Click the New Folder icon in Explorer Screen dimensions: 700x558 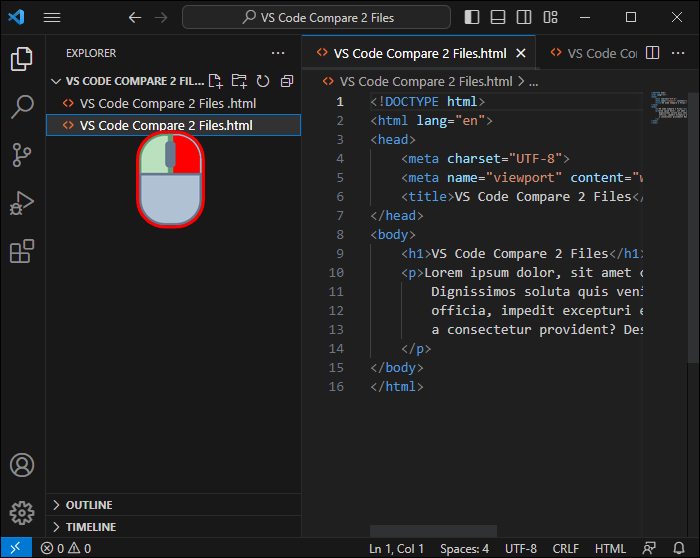[x=239, y=81]
